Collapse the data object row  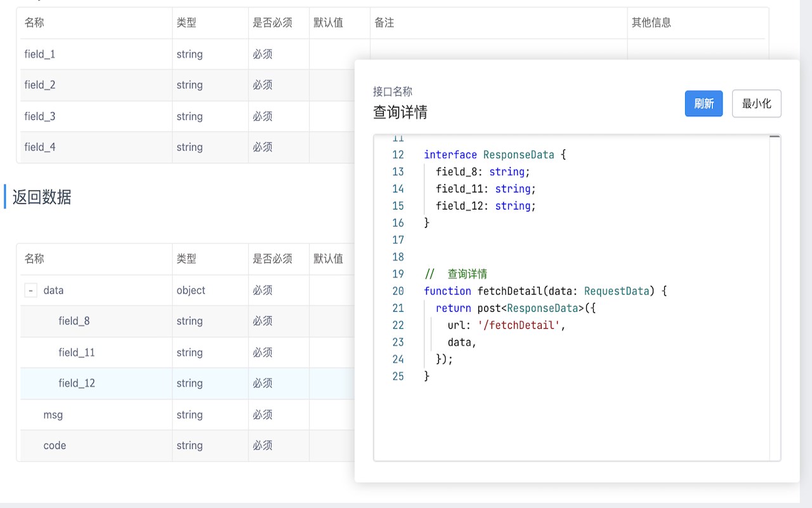[30, 291]
